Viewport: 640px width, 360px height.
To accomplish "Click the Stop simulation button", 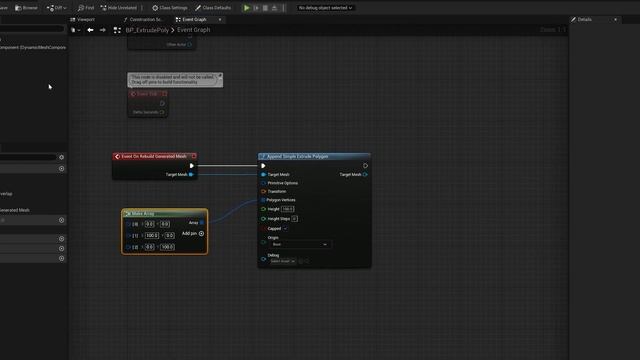I will click(x=265, y=8).
